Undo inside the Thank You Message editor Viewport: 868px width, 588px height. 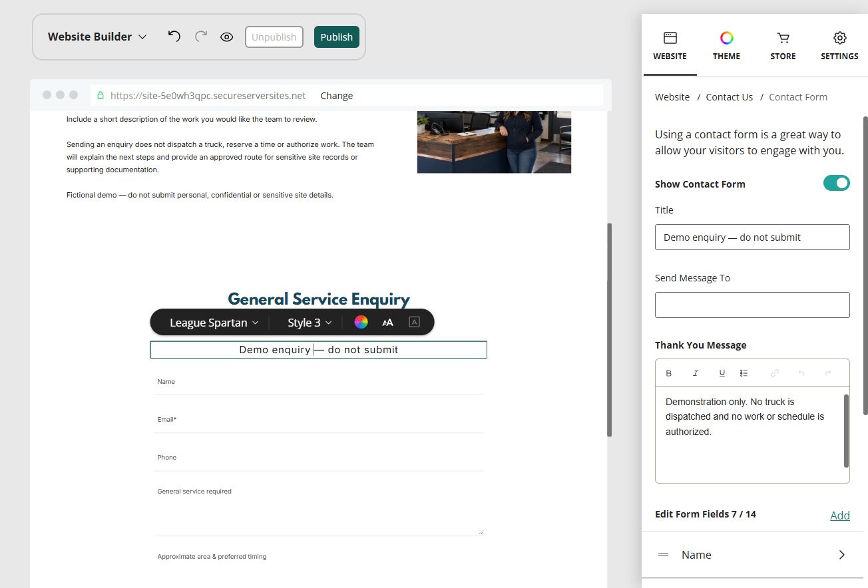(x=801, y=373)
